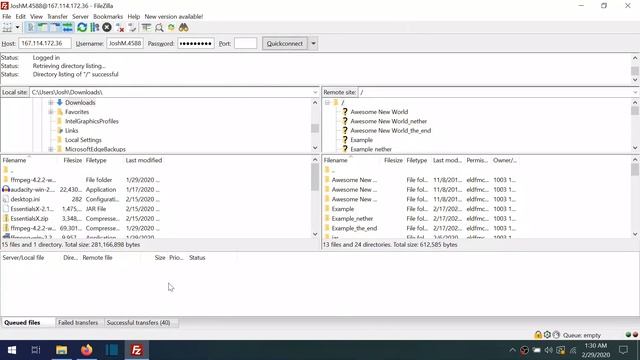This screenshot has width=640, height=360.
Task: Switch to Successful transfers (40) tab
Action: click(138, 322)
